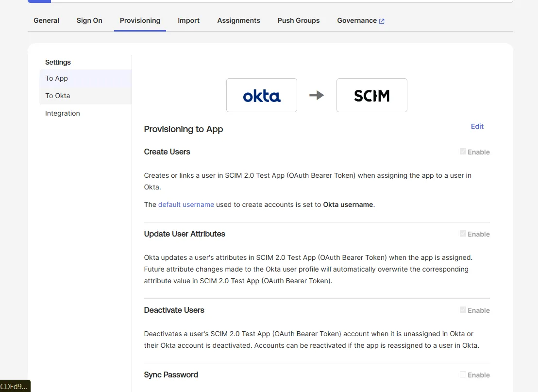Select the Provisioning tab
The width and height of the screenshot is (538, 392).
(x=140, y=20)
